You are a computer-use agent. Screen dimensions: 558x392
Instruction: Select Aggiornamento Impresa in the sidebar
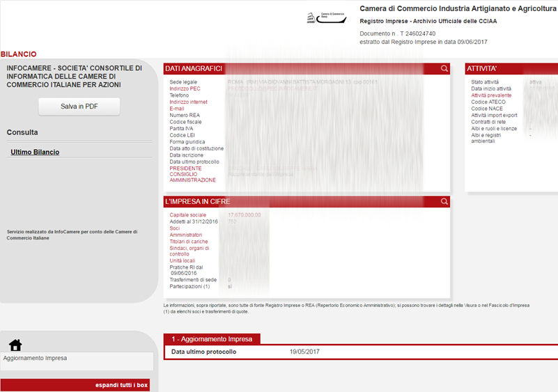tap(36, 358)
